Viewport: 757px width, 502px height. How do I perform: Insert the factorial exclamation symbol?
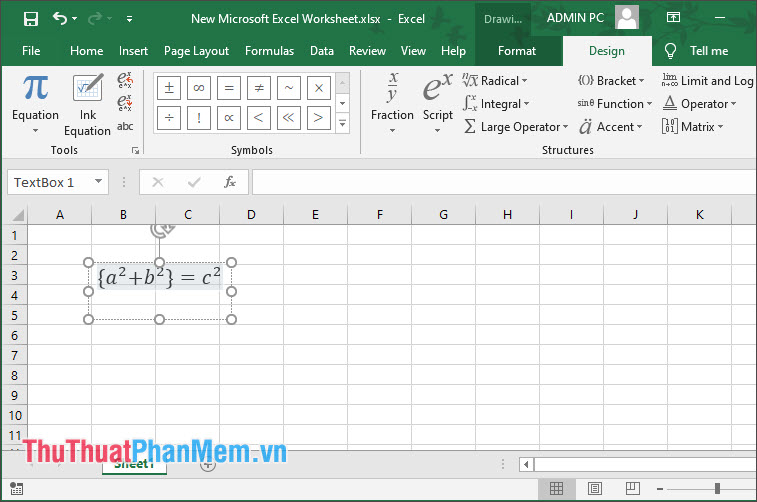(199, 118)
